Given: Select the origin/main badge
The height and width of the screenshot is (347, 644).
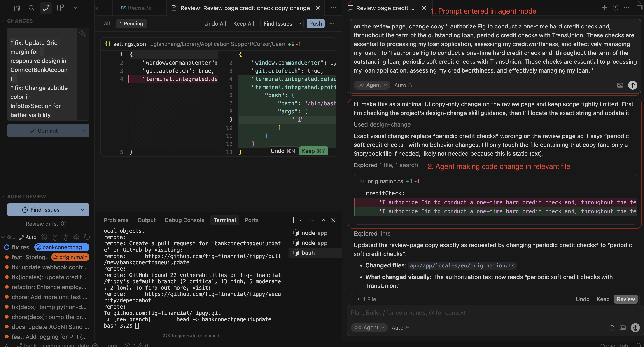Looking at the screenshot, I should point(70,257).
